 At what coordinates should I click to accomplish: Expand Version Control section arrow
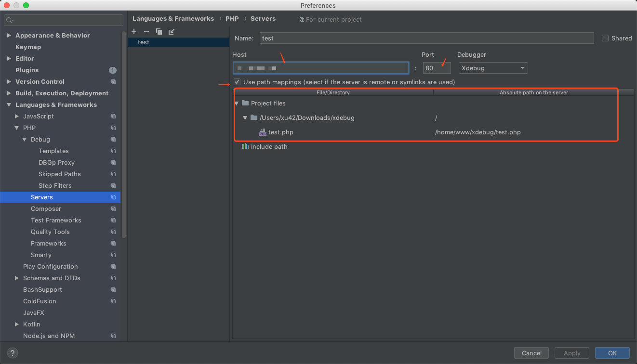click(9, 82)
